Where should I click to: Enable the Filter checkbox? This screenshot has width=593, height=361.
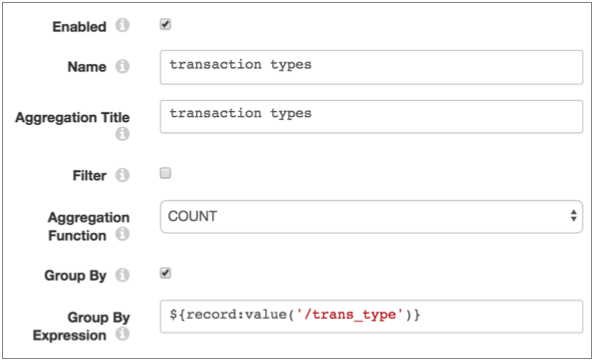[165, 173]
